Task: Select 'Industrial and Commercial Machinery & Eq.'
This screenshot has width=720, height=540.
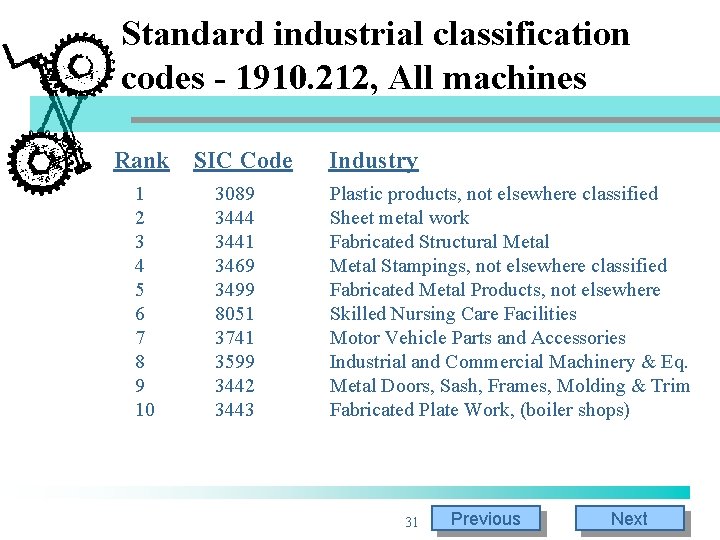Action: (509, 362)
